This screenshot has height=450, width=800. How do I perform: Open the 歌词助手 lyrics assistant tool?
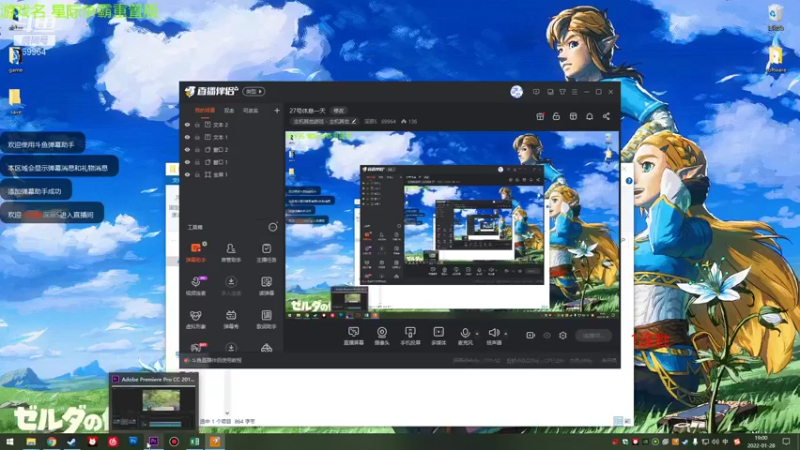266,319
